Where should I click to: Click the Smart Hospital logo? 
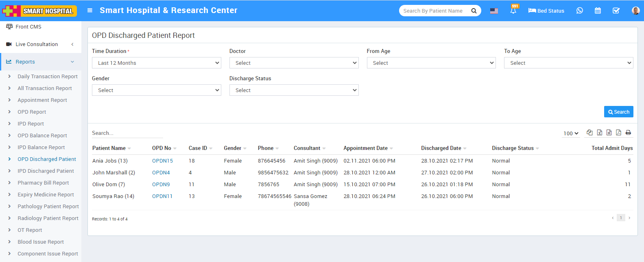pos(39,11)
